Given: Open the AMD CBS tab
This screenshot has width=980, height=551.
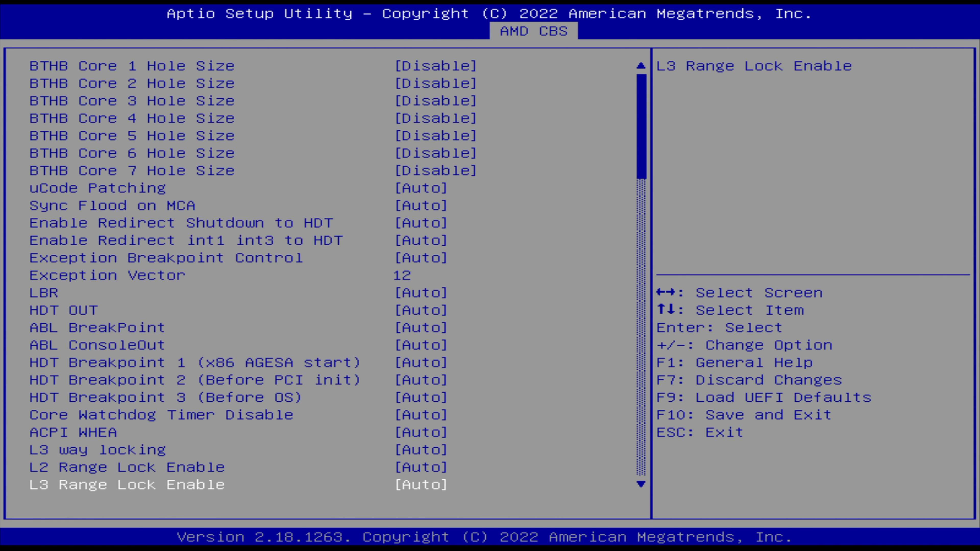Looking at the screenshot, I should (x=533, y=31).
